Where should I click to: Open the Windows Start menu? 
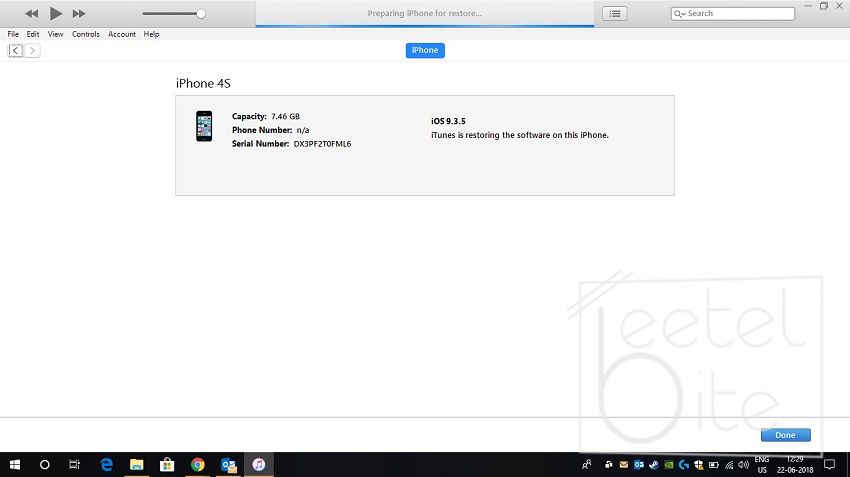(x=14, y=465)
